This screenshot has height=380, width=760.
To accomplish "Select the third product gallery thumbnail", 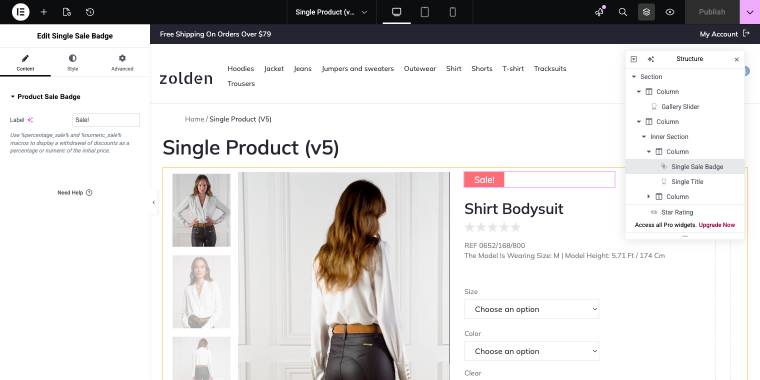I will tap(201, 358).
